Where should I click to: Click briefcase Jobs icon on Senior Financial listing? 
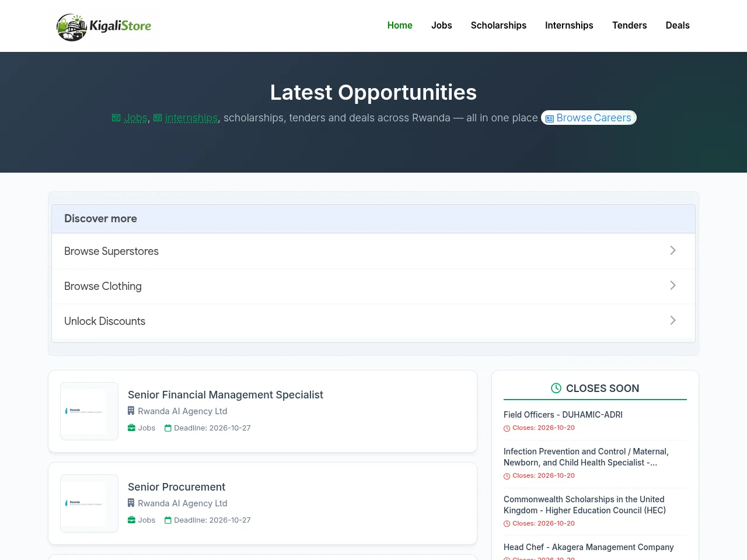[131, 428]
